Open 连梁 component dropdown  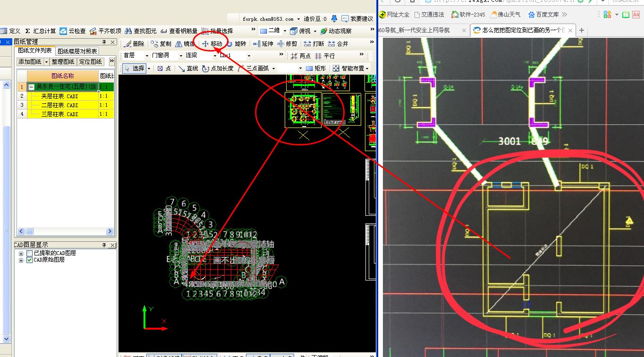[214, 56]
